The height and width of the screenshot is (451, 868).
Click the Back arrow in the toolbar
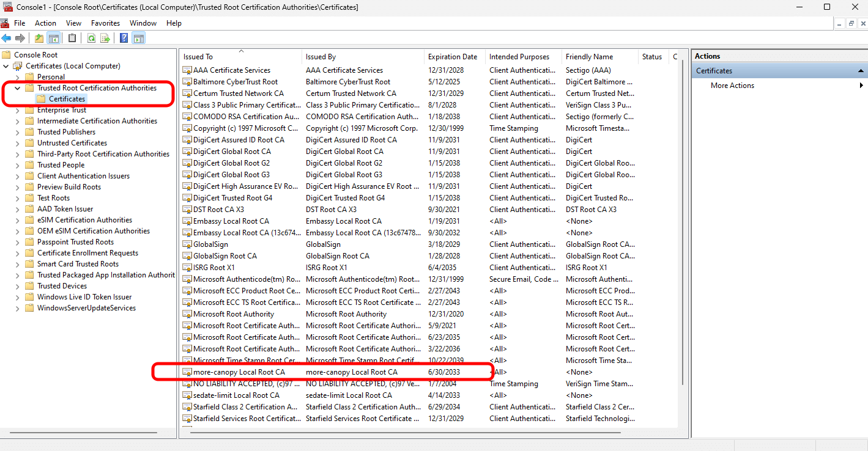7,38
